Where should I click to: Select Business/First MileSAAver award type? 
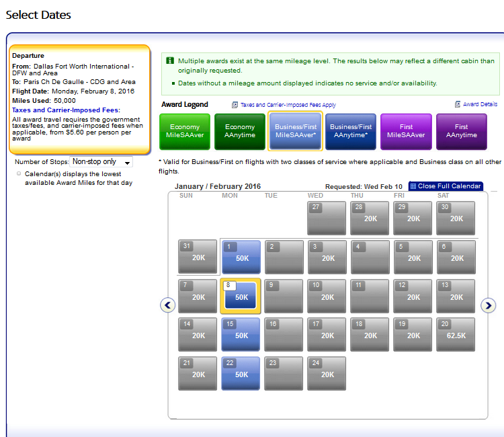(295, 131)
